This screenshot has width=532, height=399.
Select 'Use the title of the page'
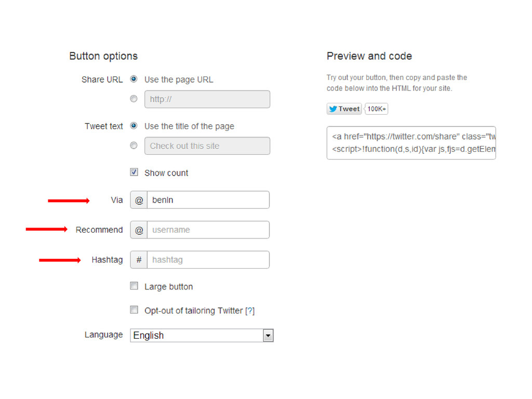pos(134,126)
